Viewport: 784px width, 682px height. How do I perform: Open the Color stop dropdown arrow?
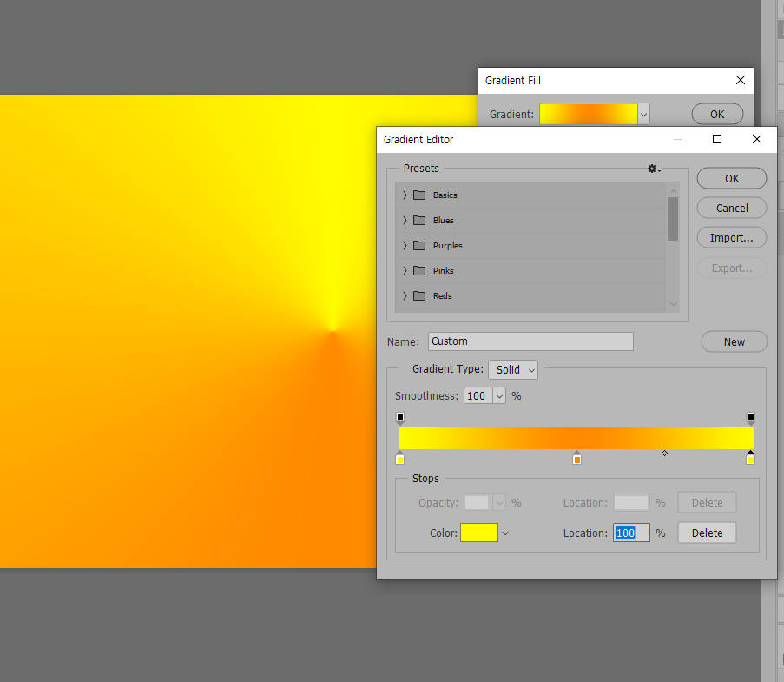point(505,533)
